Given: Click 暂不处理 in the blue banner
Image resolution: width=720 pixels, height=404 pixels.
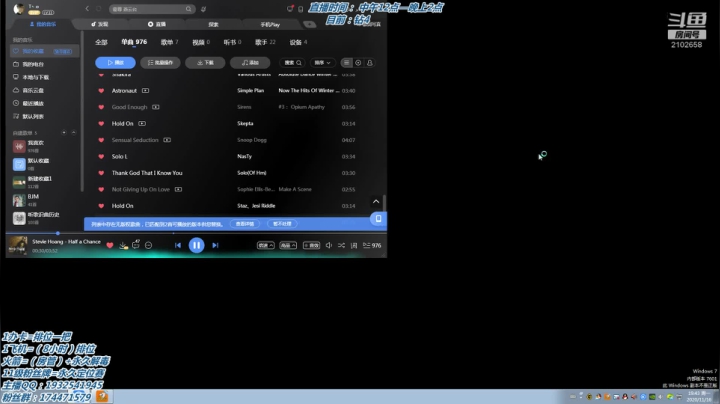Looking at the screenshot, I should 282,224.
